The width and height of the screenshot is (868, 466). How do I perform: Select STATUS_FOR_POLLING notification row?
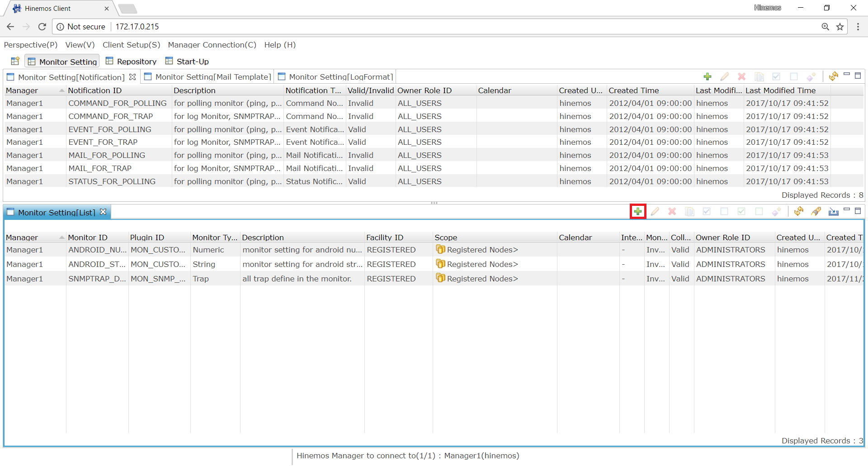coord(434,181)
